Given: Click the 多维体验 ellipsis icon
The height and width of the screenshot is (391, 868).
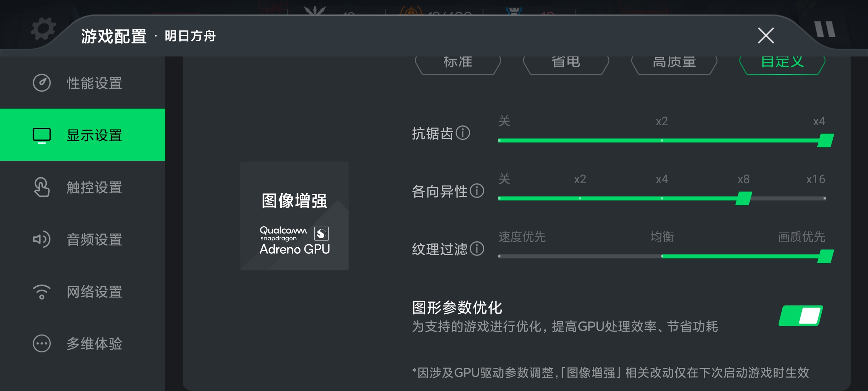Looking at the screenshot, I should [42, 344].
